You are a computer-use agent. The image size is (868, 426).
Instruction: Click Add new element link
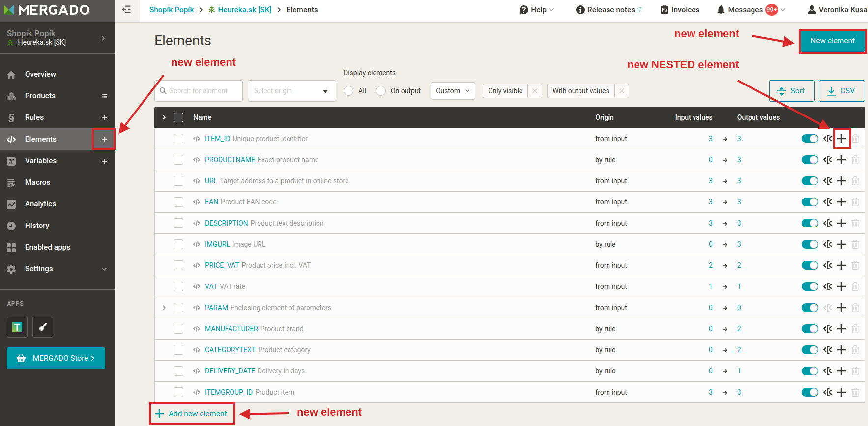(191, 414)
